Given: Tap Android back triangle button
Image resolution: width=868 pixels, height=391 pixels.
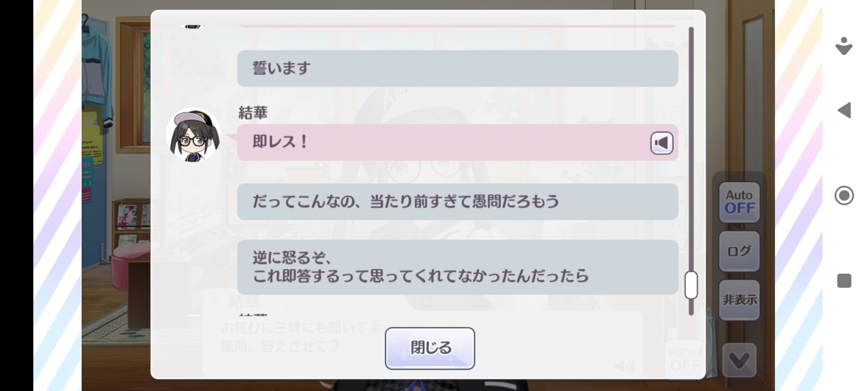Looking at the screenshot, I should pyautogui.click(x=844, y=110).
